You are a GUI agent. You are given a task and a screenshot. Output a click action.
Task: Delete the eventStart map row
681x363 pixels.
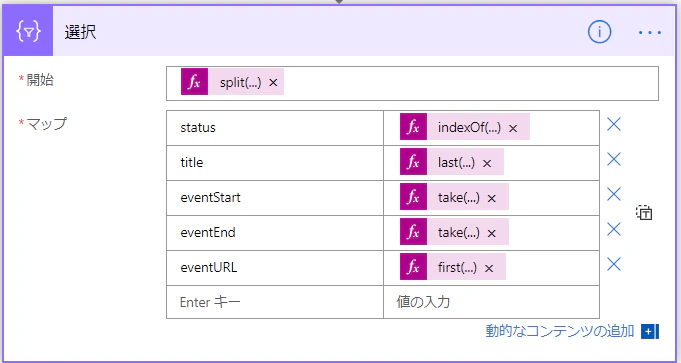(x=614, y=194)
